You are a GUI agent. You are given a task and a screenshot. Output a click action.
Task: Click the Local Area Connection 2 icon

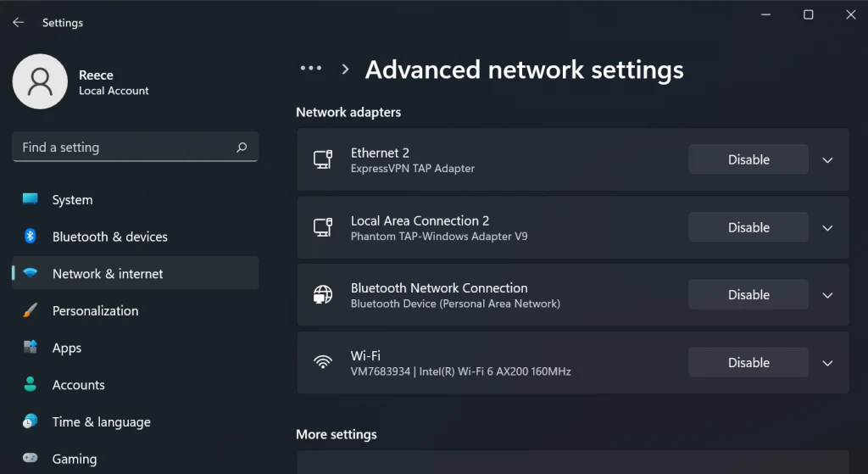(323, 227)
